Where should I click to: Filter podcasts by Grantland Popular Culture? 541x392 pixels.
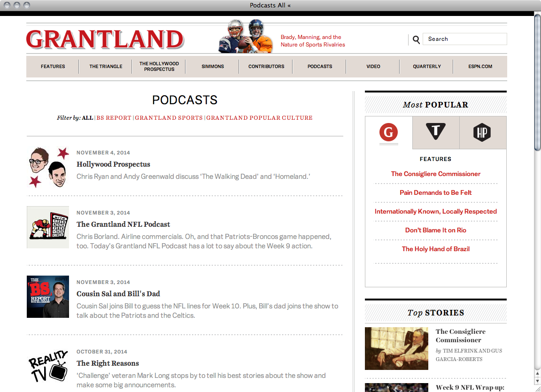point(259,118)
